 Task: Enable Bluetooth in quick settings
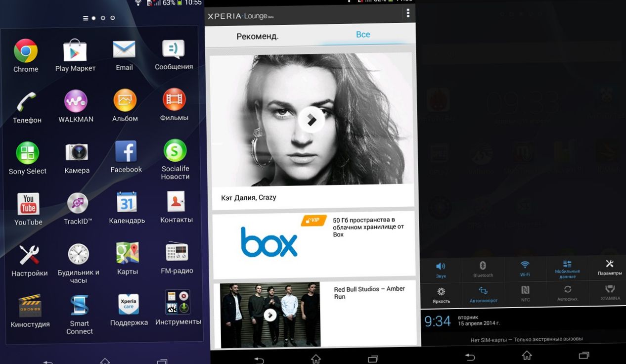click(483, 270)
